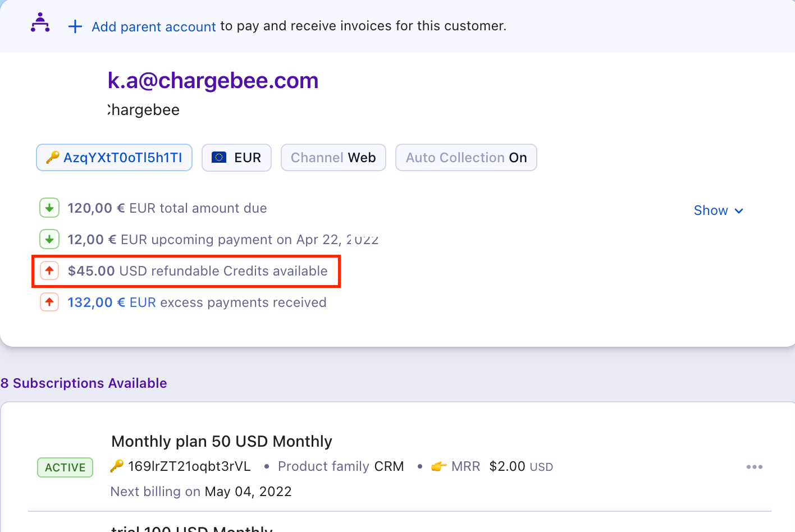
Task: Click the Channel Web tag
Action: [x=333, y=158]
